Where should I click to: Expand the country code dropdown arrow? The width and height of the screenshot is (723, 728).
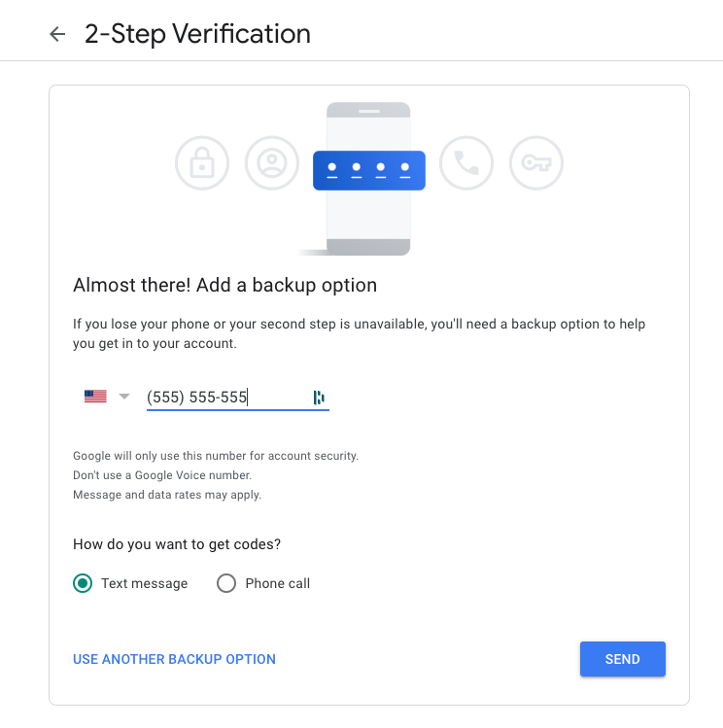click(124, 397)
